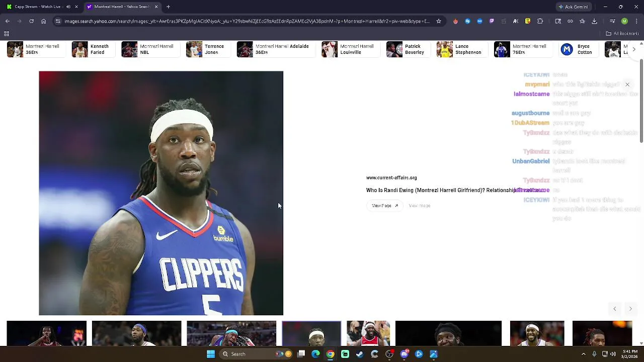
Task: Open the green M profile avatar
Action: (x=624, y=21)
